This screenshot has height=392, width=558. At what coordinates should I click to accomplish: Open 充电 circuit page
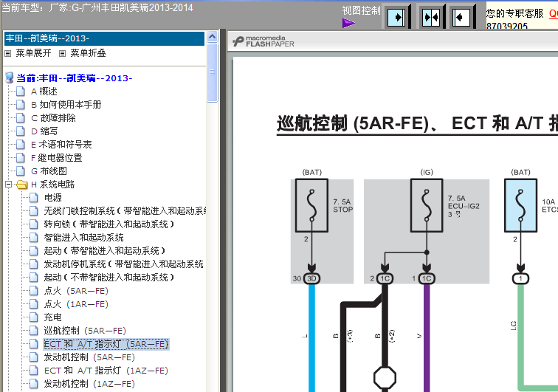click(x=52, y=317)
